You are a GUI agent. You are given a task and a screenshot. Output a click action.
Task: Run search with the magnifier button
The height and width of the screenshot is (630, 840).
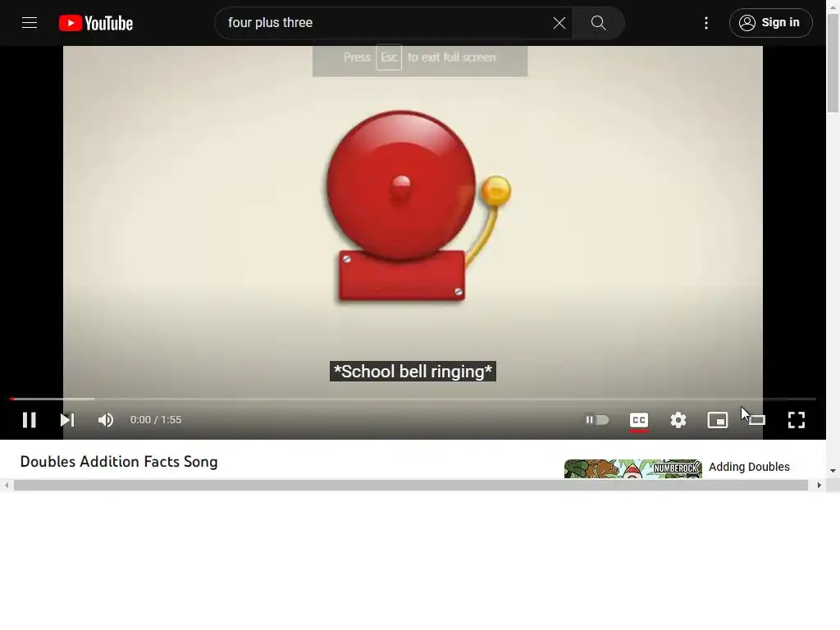(x=598, y=23)
